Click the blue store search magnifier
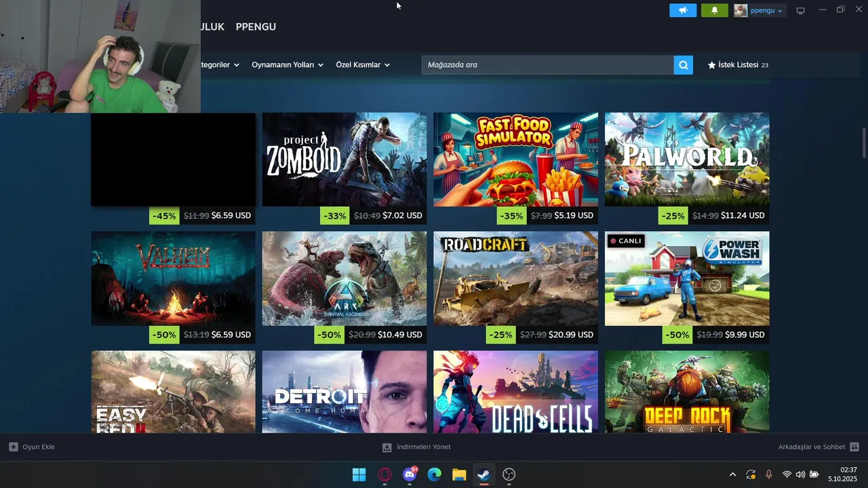Viewport: 868px width, 488px height. pyautogui.click(x=684, y=65)
